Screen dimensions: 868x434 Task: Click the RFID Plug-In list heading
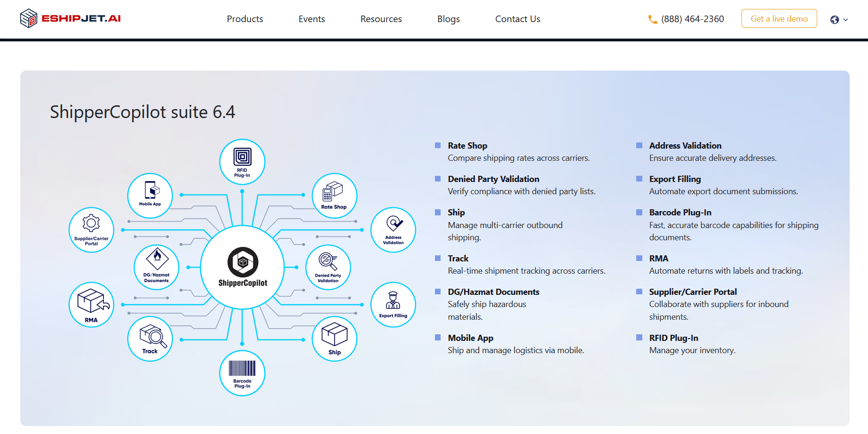coord(673,338)
